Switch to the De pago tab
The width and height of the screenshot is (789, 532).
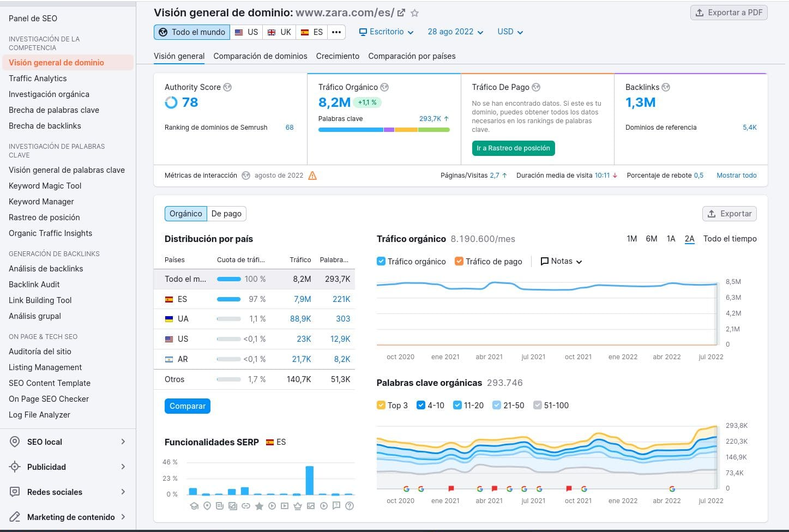[226, 214]
